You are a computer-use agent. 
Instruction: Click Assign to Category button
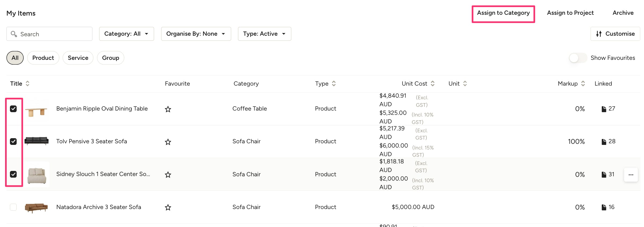pos(503,13)
